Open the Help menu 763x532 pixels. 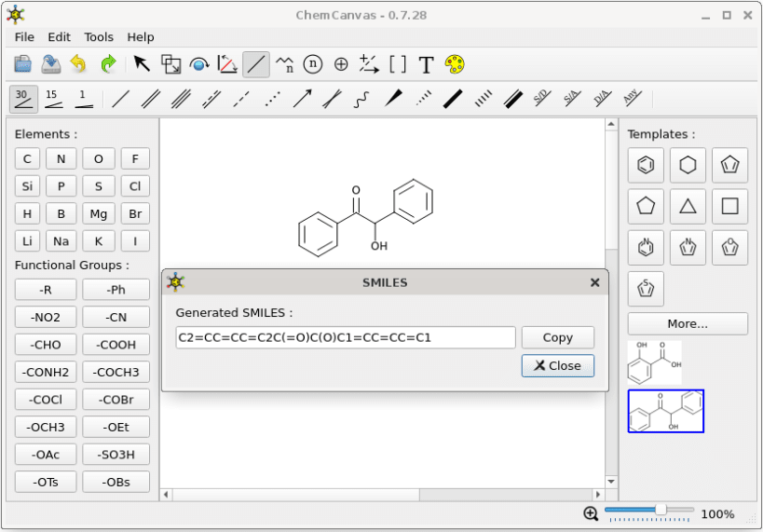point(141,37)
